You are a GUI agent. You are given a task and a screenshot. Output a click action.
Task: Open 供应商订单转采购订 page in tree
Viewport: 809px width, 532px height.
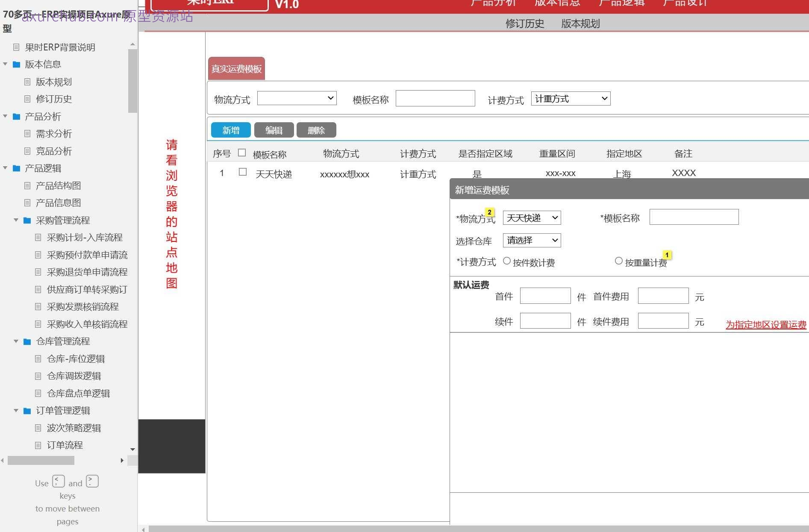click(87, 290)
